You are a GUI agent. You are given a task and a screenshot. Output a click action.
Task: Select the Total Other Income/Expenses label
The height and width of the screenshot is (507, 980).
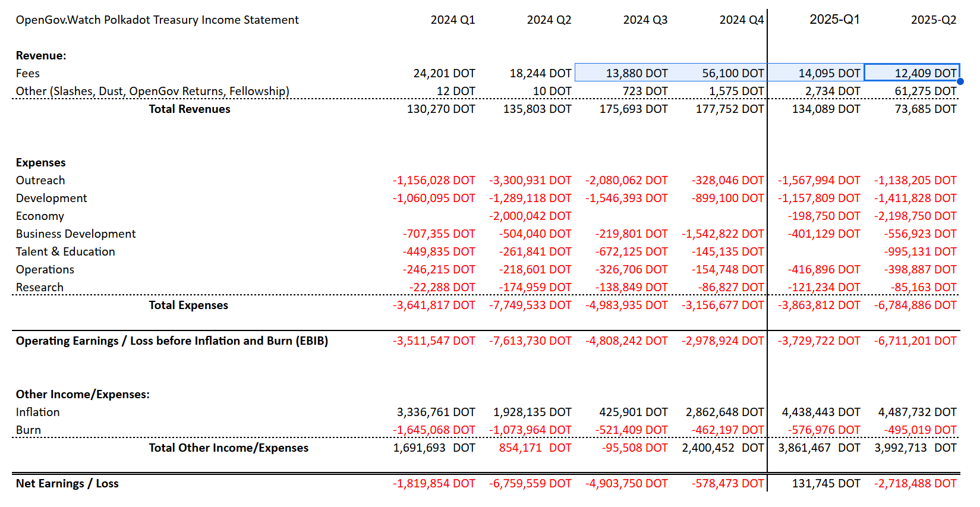click(x=229, y=448)
